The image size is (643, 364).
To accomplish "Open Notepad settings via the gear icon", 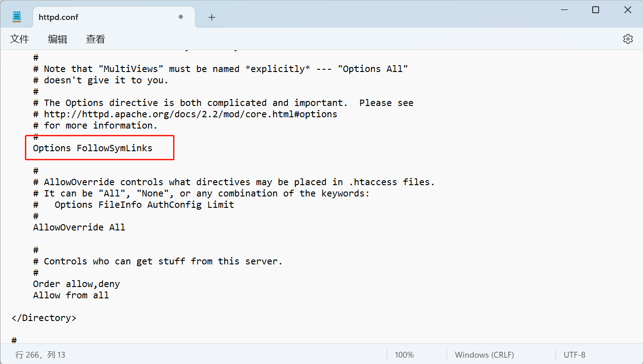I will 628,39.
